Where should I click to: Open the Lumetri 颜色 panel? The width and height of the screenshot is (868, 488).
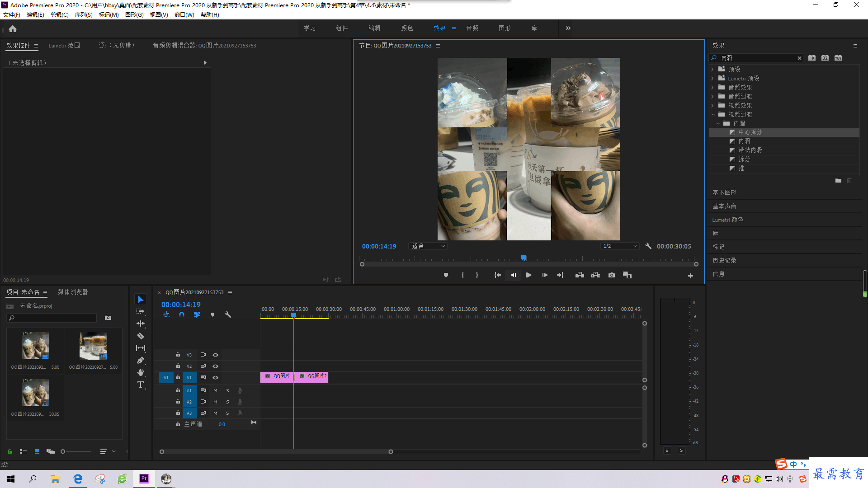click(x=727, y=220)
